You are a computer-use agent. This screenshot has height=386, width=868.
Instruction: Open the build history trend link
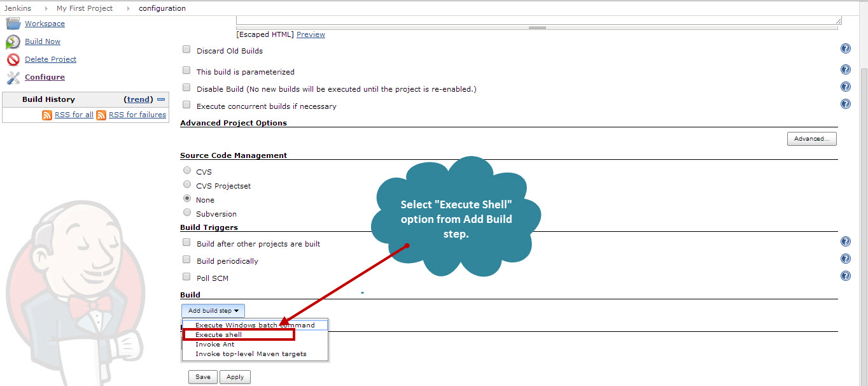pos(139,99)
